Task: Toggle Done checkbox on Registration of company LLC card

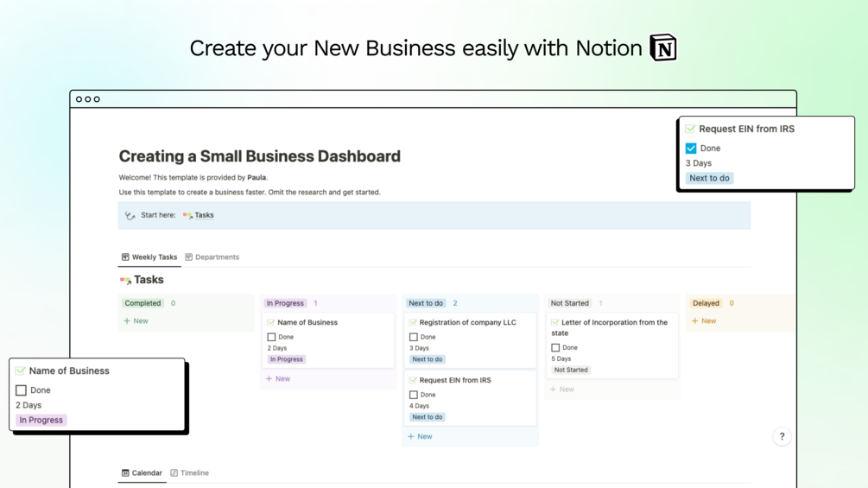Action: coord(414,337)
